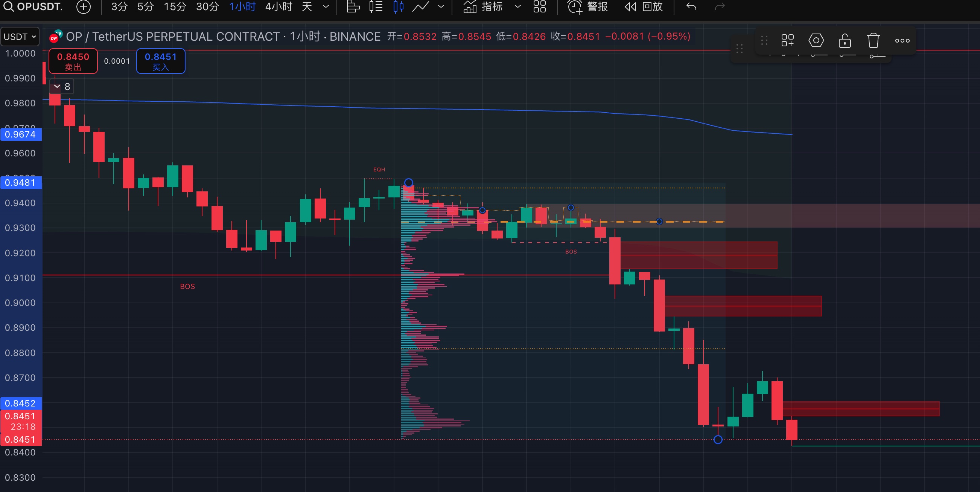Select the line chart style icon
This screenshot has height=492, width=980.
pos(421,6)
